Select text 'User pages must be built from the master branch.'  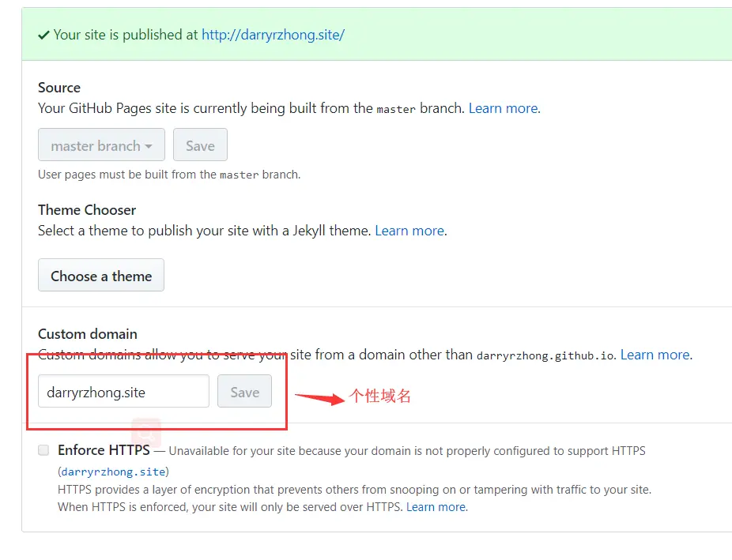tap(169, 175)
